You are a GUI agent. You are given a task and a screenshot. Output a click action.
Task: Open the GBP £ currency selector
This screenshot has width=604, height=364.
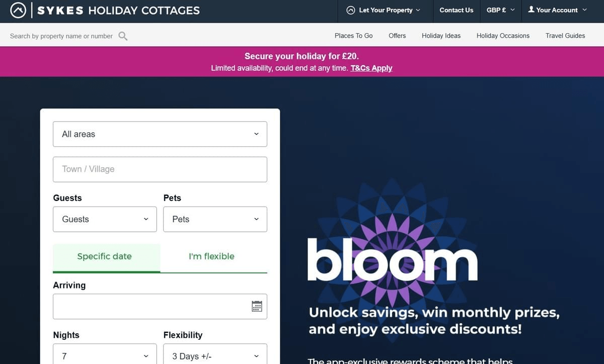tap(500, 10)
